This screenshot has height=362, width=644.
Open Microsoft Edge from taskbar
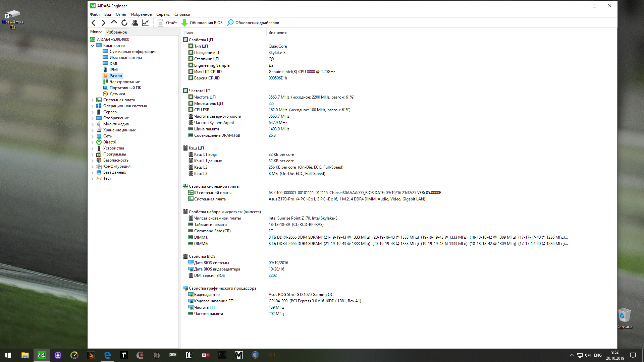(107, 355)
